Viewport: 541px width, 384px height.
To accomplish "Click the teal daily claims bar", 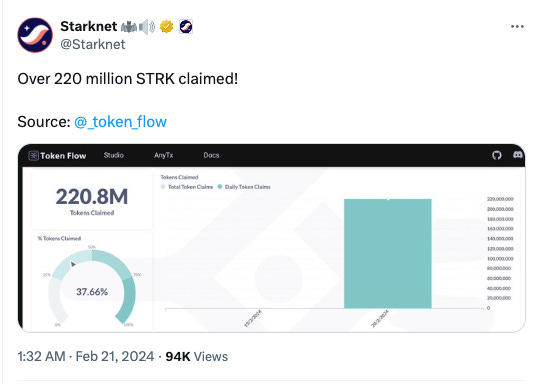I will click(388, 254).
